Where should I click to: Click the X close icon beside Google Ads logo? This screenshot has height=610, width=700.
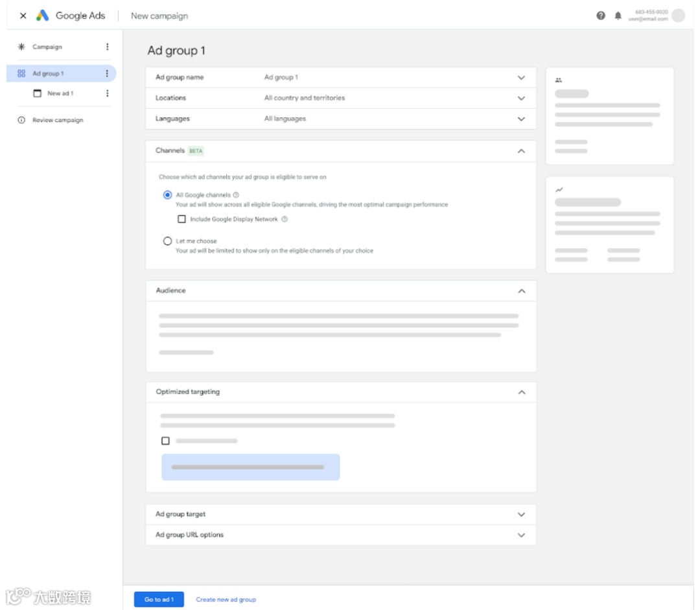pyautogui.click(x=23, y=16)
